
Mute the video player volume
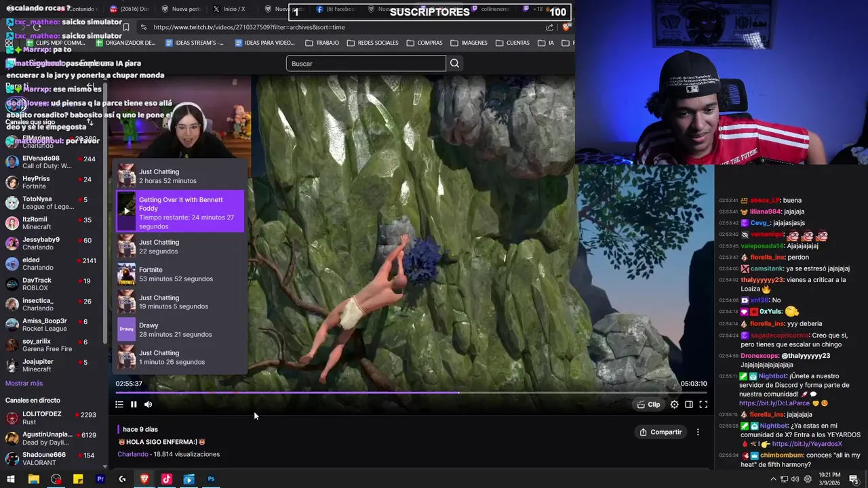pos(148,405)
